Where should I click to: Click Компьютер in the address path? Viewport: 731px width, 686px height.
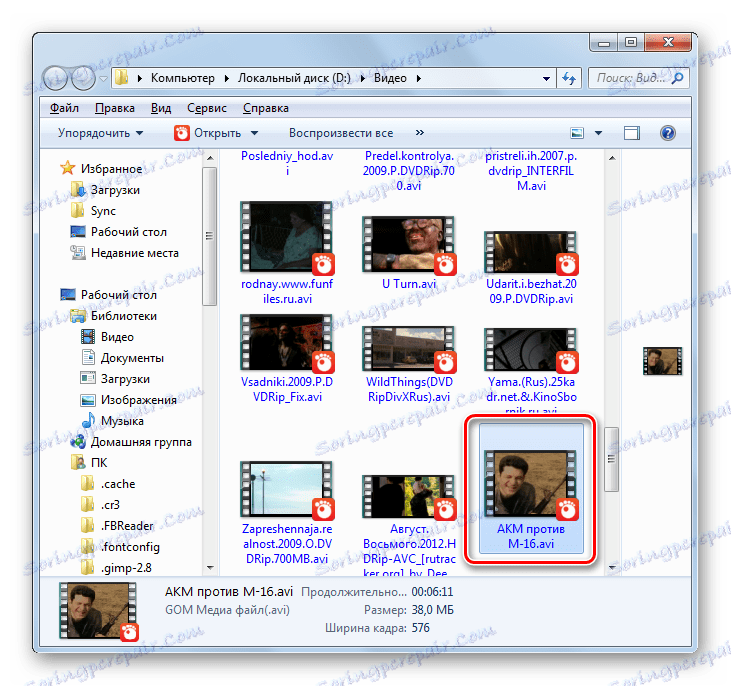pos(183,78)
